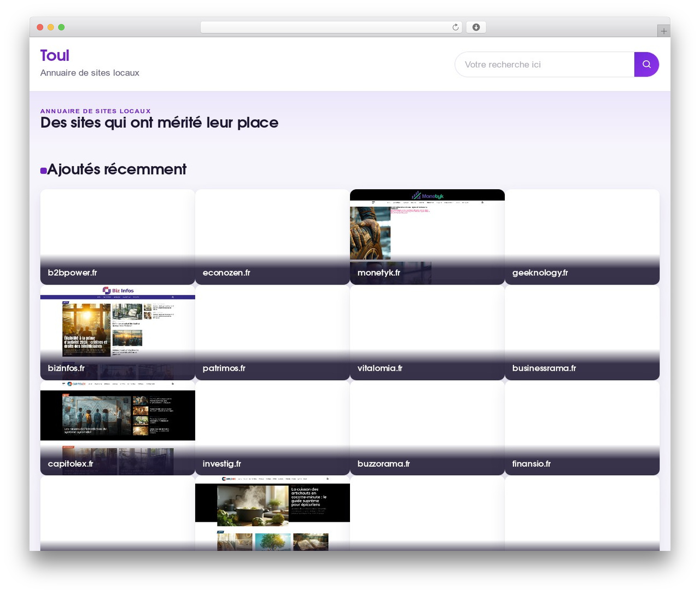Open the Toul site logo link

click(x=55, y=56)
